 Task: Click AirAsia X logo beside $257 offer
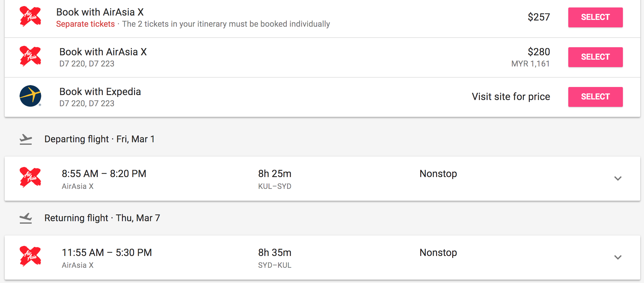30,17
